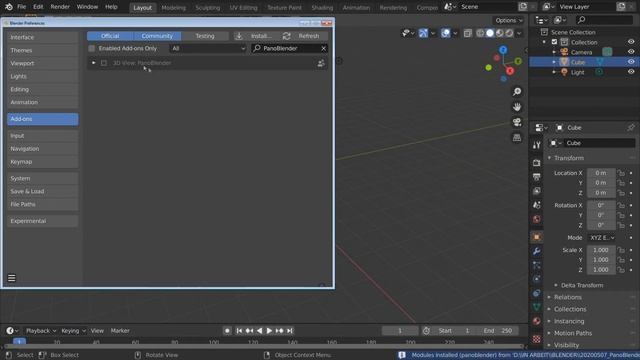Click the Cube object name field
640x360 pixels.
600,143
